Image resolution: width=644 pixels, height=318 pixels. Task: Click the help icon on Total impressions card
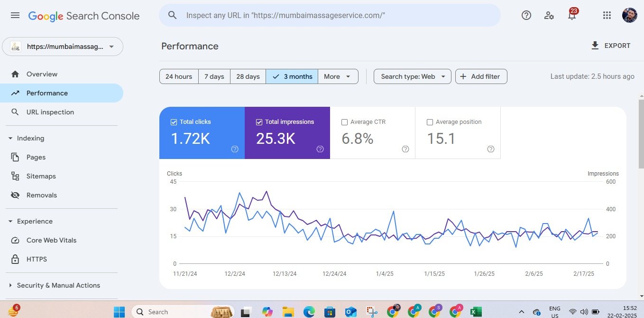click(x=320, y=149)
